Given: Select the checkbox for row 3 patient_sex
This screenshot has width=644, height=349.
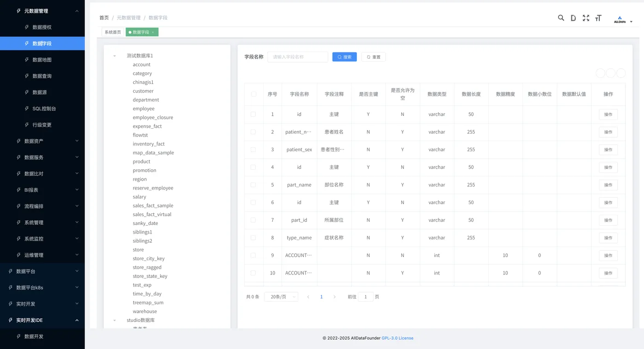Looking at the screenshot, I should click(x=253, y=149).
